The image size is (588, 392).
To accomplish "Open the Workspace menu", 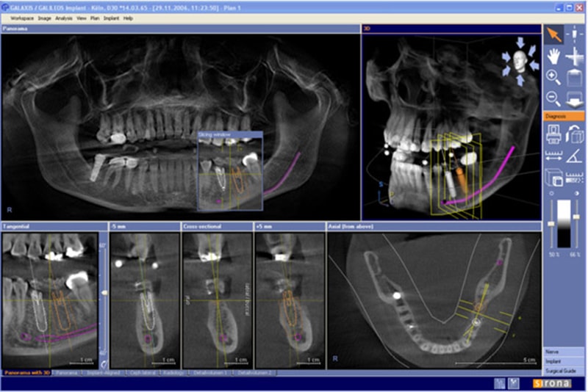I will (x=22, y=17).
